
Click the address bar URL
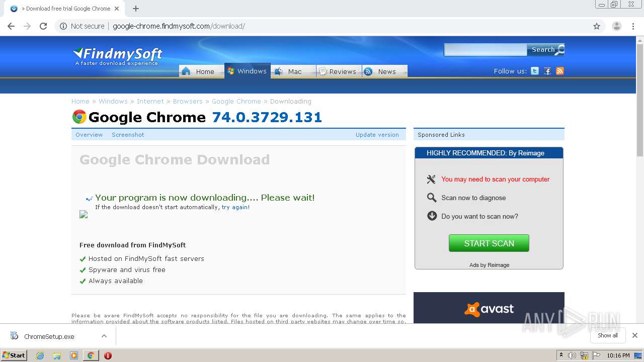point(179,26)
